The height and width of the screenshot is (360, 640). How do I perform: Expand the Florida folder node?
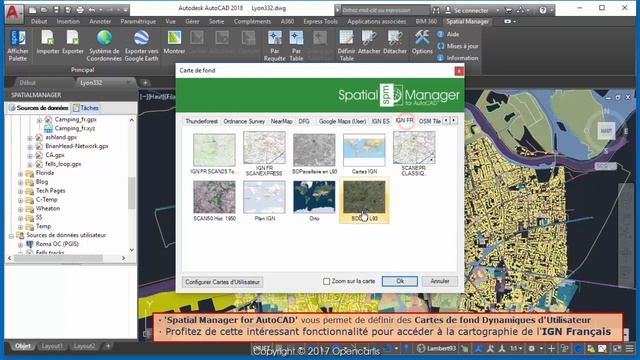coord(20,173)
